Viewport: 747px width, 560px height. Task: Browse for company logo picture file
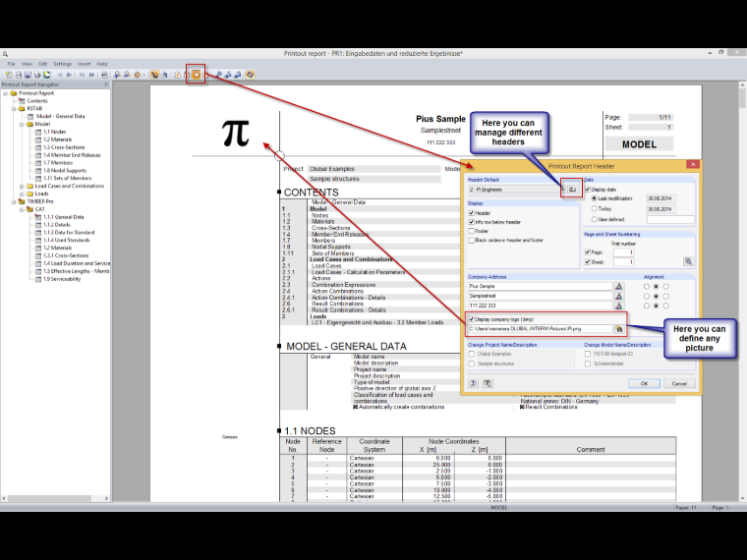618,328
